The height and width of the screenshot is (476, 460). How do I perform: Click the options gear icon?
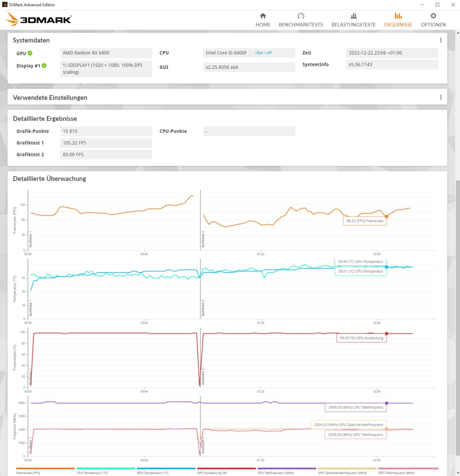pos(433,16)
